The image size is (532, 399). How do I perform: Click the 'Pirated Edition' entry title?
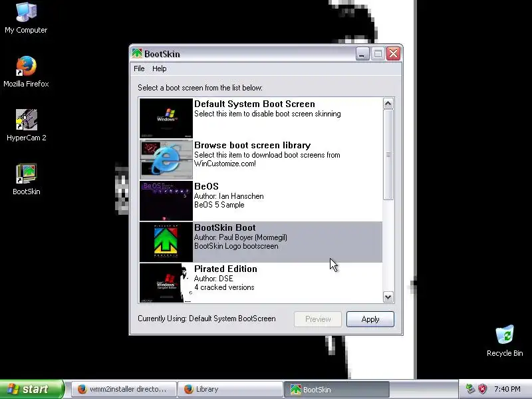pos(225,269)
